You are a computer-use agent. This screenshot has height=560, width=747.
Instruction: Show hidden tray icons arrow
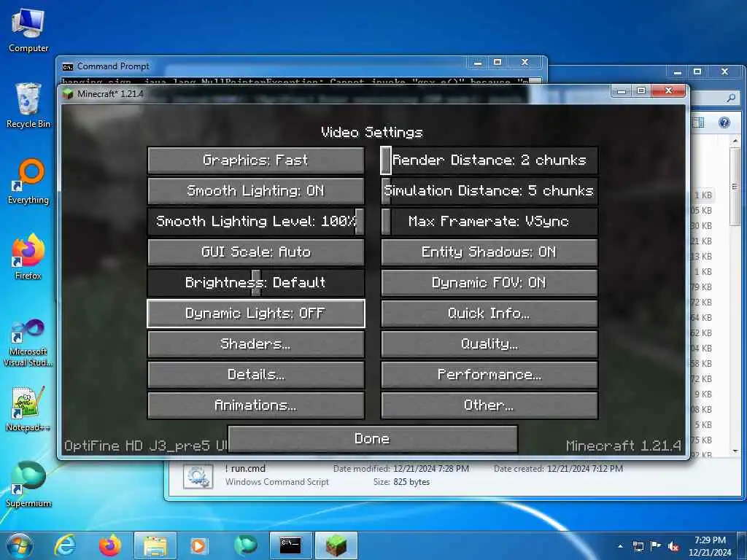click(620, 546)
